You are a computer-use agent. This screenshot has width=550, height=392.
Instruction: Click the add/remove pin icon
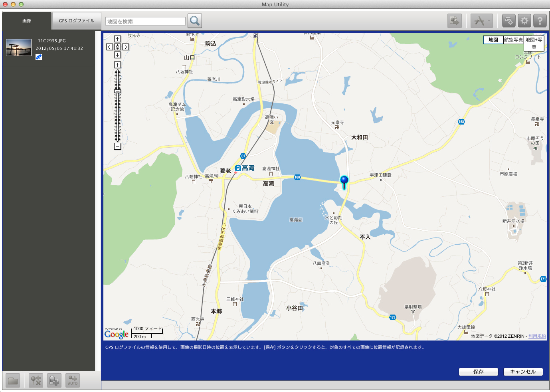tap(36, 380)
